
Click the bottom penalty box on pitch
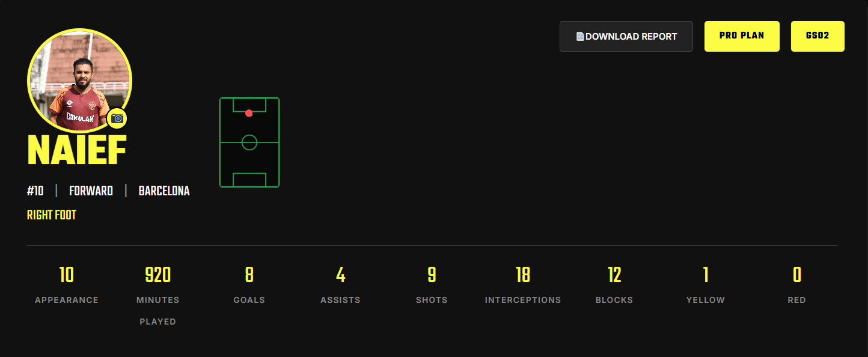[249, 180]
